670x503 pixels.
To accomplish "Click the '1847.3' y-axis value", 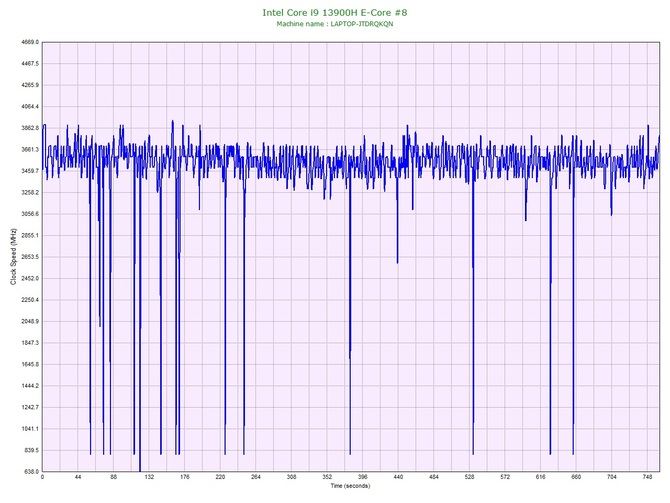I will [x=29, y=343].
